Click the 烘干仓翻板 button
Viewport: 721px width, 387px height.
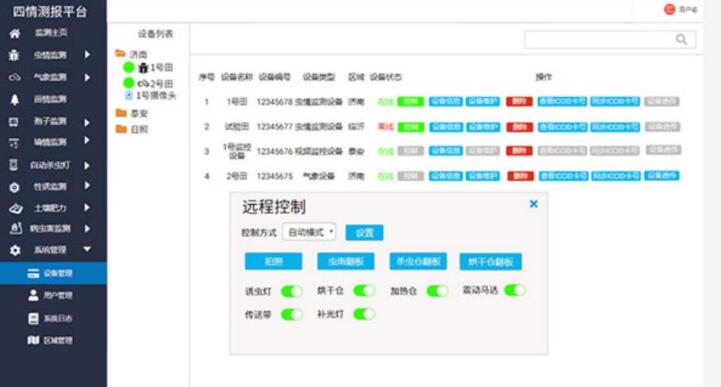(490, 262)
